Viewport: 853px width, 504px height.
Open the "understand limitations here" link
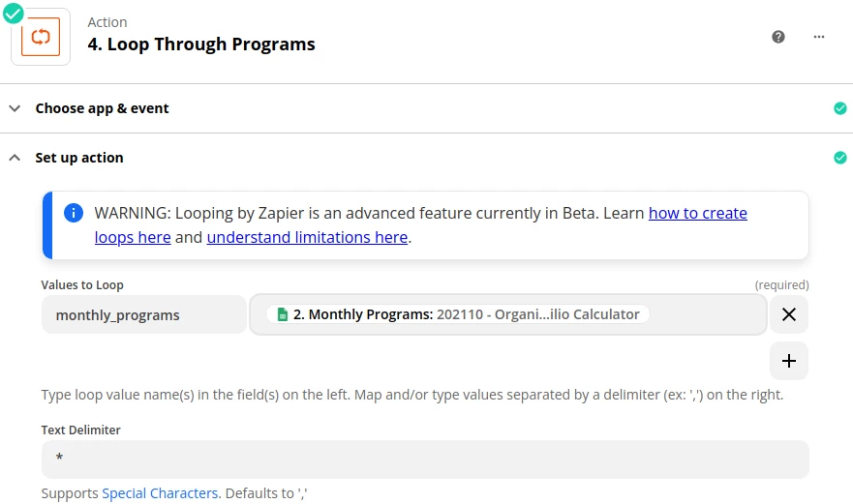coord(307,237)
